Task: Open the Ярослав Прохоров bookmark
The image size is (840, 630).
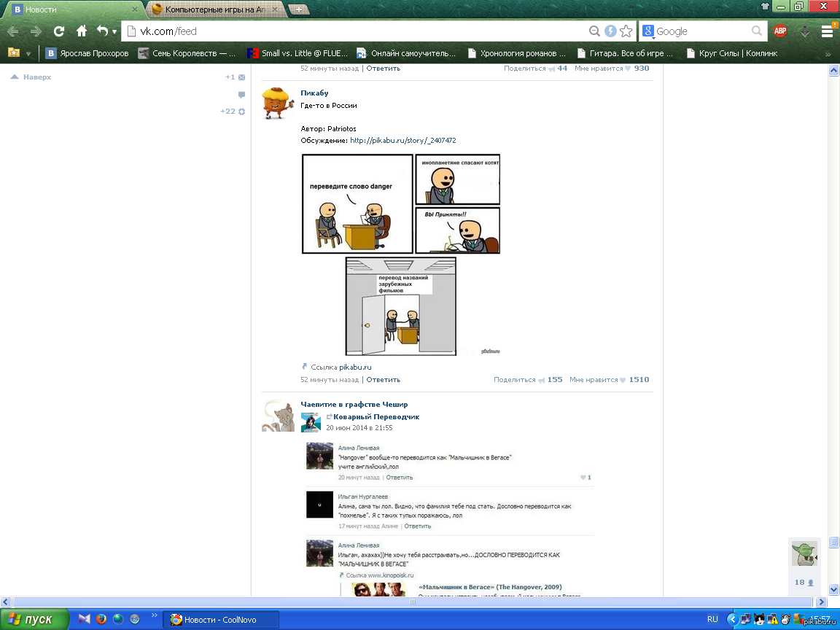Action: pyautogui.click(x=87, y=53)
